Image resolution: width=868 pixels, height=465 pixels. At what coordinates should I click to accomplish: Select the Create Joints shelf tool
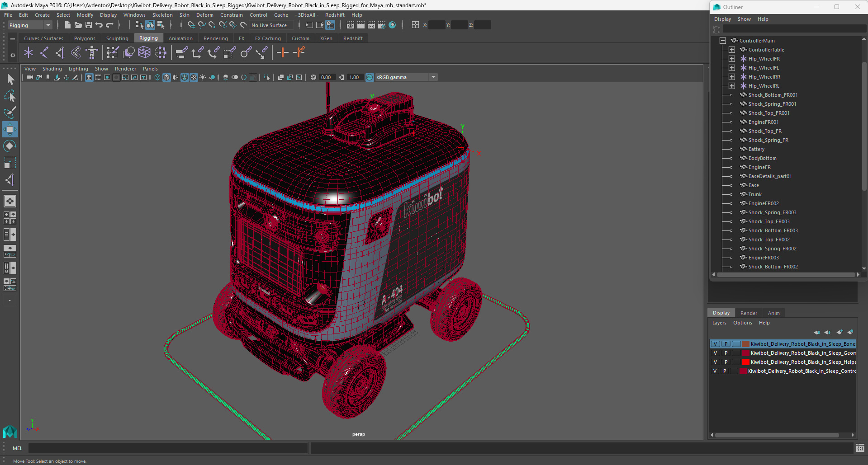point(44,53)
